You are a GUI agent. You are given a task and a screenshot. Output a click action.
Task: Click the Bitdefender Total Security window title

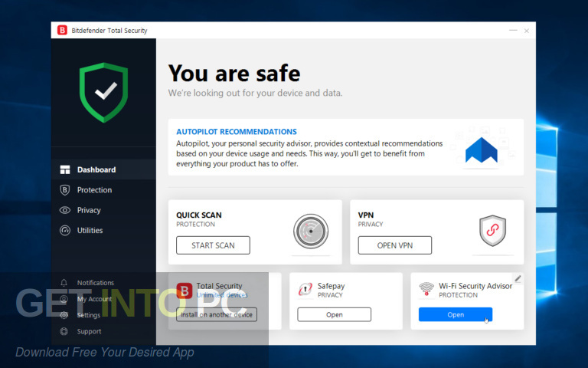pos(109,31)
